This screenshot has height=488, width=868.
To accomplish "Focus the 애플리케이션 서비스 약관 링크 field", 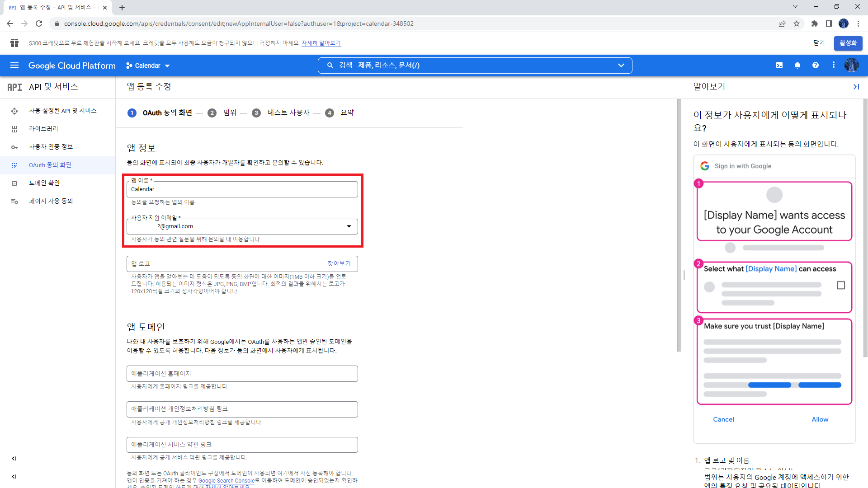I will coord(242,445).
